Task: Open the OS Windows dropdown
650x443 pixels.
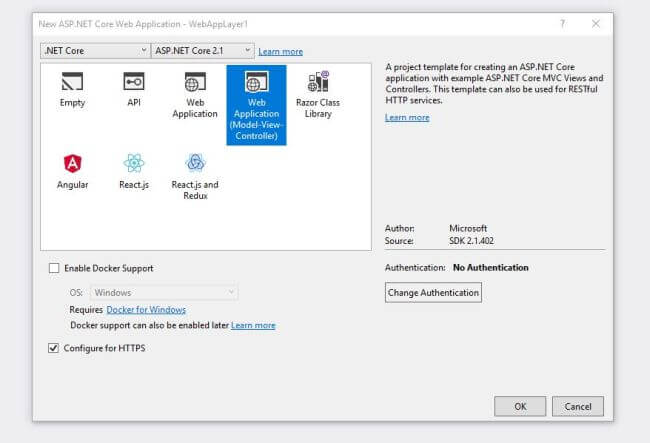Action: click(164, 293)
